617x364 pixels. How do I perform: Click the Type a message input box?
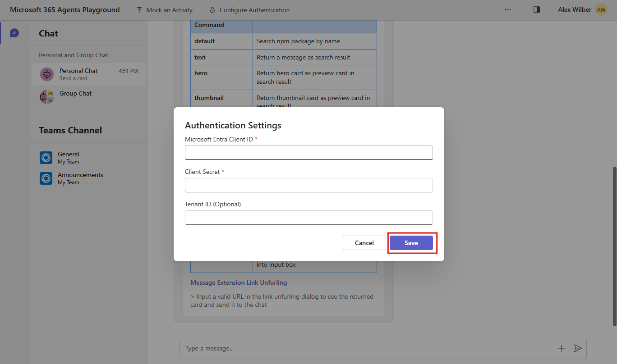(316, 348)
